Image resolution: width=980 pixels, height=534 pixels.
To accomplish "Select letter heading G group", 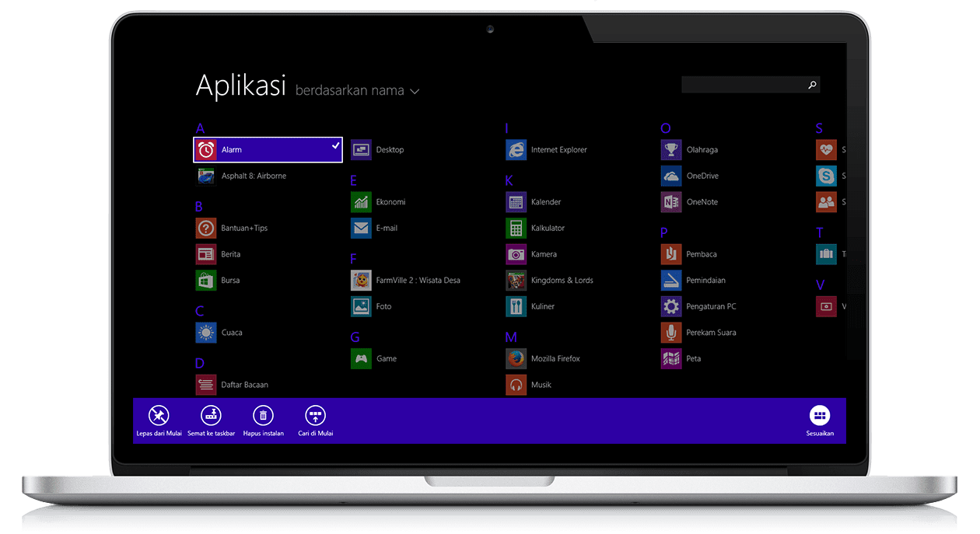I will (355, 337).
